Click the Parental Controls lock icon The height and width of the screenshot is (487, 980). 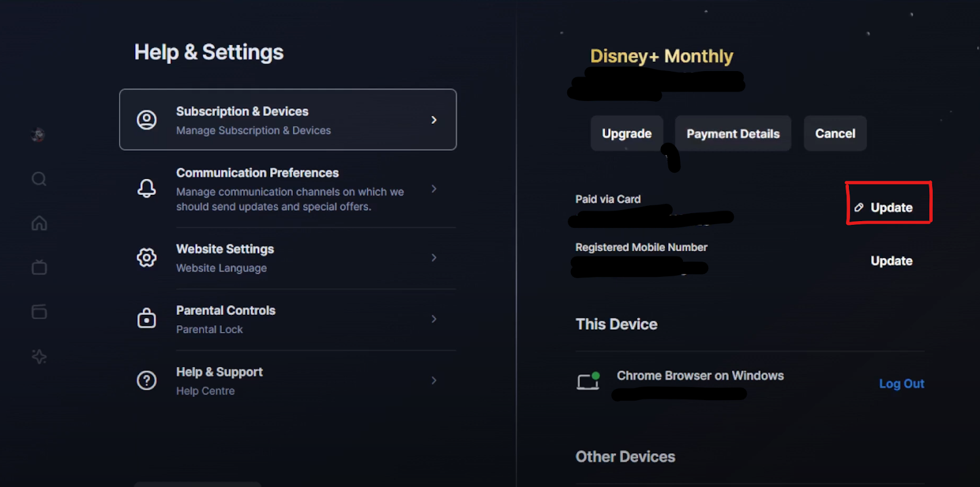tap(146, 319)
